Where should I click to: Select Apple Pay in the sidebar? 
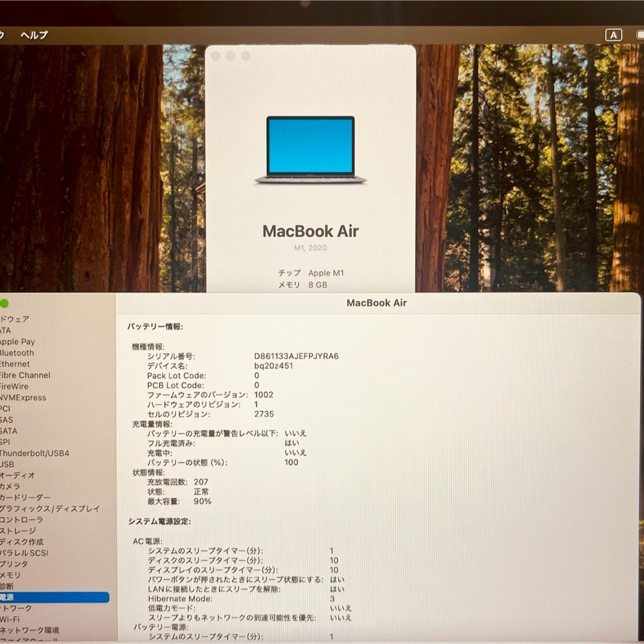pyautogui.click(x=17, y=341)
